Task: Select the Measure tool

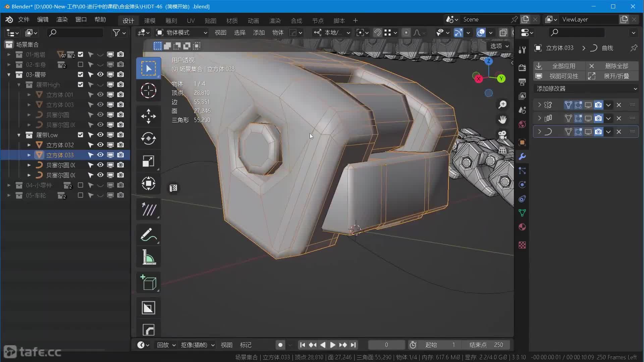Action: 148,257
